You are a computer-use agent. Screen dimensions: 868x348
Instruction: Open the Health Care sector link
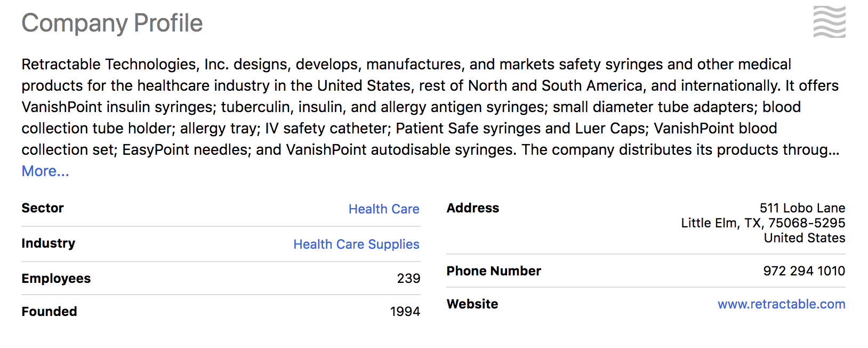383,209
